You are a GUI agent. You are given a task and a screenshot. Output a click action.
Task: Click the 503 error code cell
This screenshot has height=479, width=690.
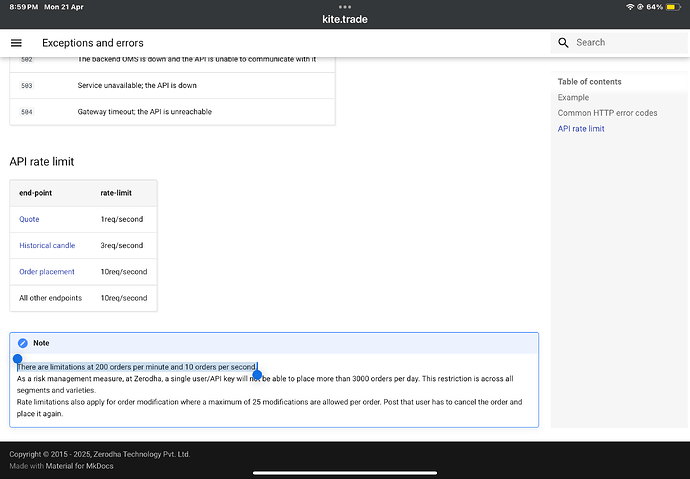pyautogui.click(x=26, y=85)
